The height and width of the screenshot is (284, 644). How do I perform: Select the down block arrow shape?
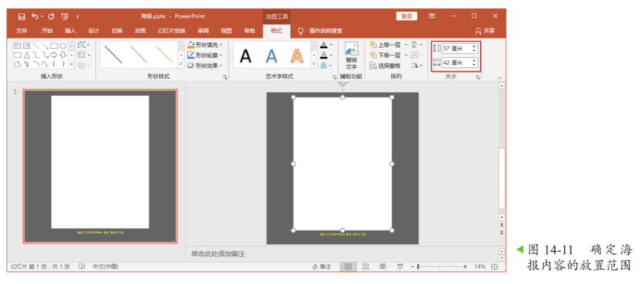coord(63,55)
